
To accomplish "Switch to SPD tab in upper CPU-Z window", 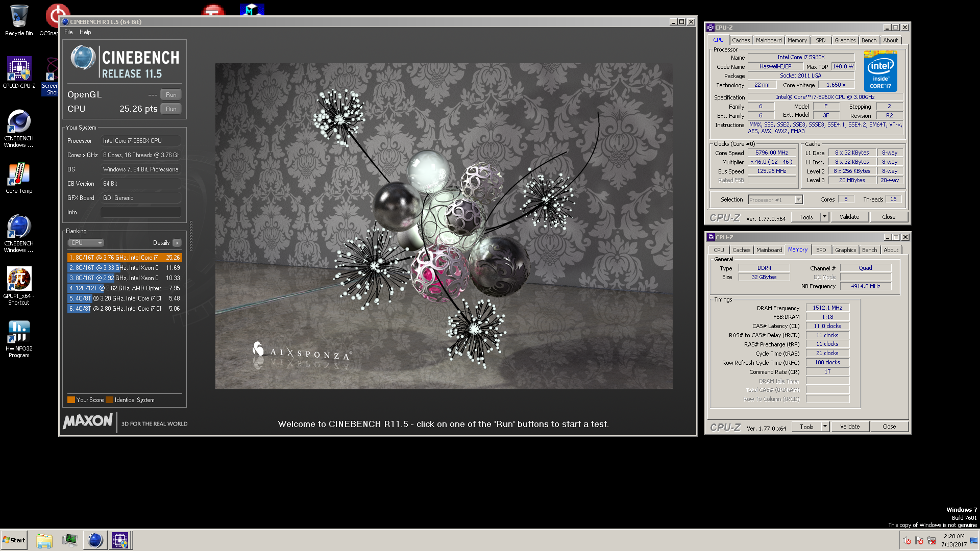I will pyautogui.click(x=820, y=40).
